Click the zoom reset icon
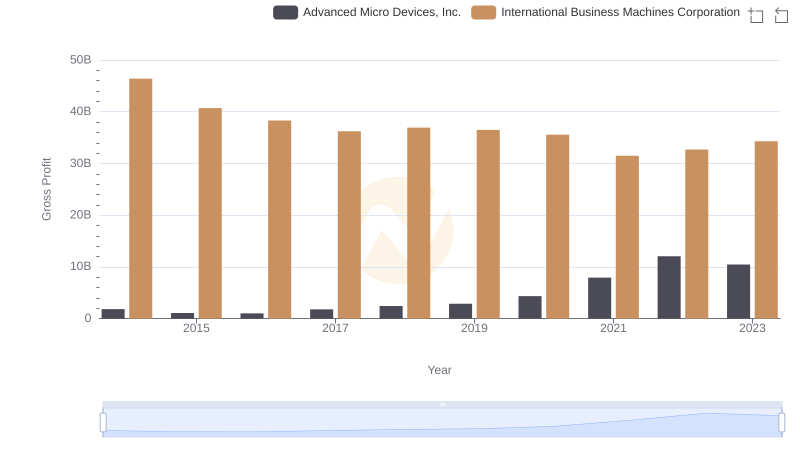This screenshot has width=800, height=461. (781, 15)
